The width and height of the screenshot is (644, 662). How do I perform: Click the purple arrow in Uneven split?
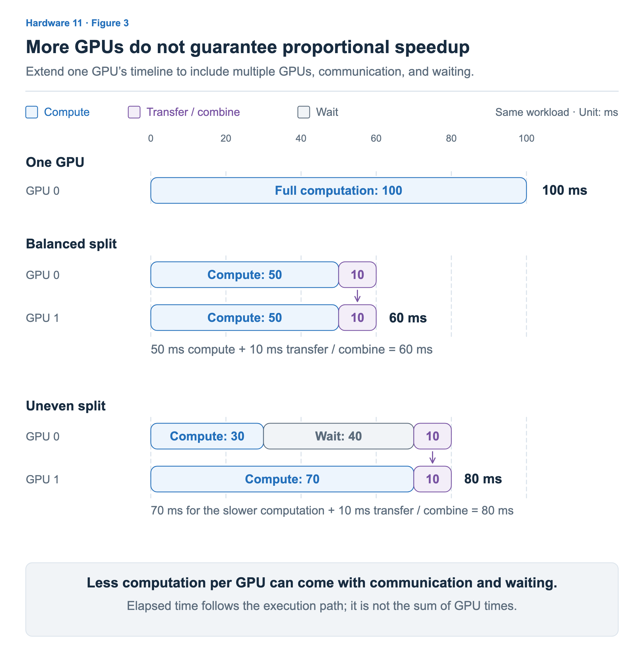point(433,457)
